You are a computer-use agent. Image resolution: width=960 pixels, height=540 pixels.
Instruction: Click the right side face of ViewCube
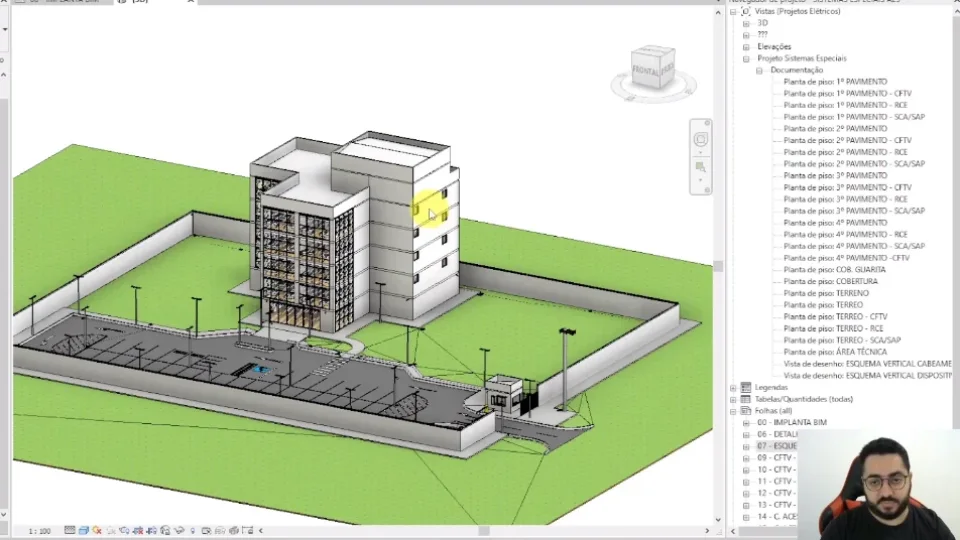(667, 67)
